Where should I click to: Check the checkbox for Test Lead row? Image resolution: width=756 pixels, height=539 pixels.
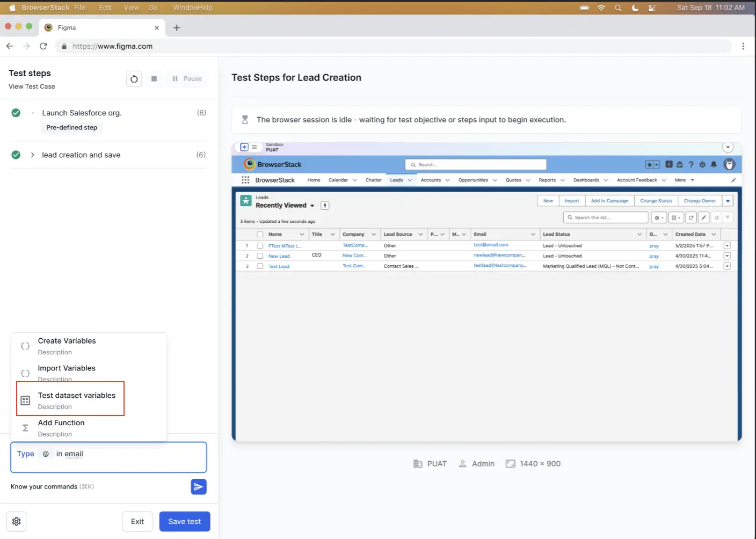(x=261, y=266)
